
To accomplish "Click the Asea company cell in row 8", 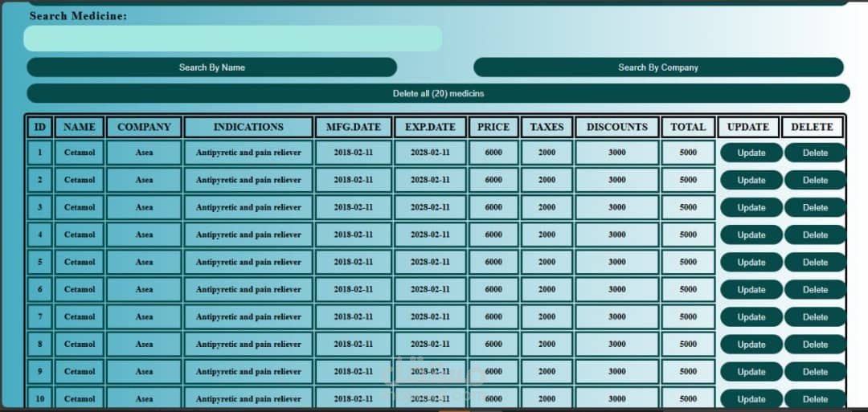I will pos(144,344).
